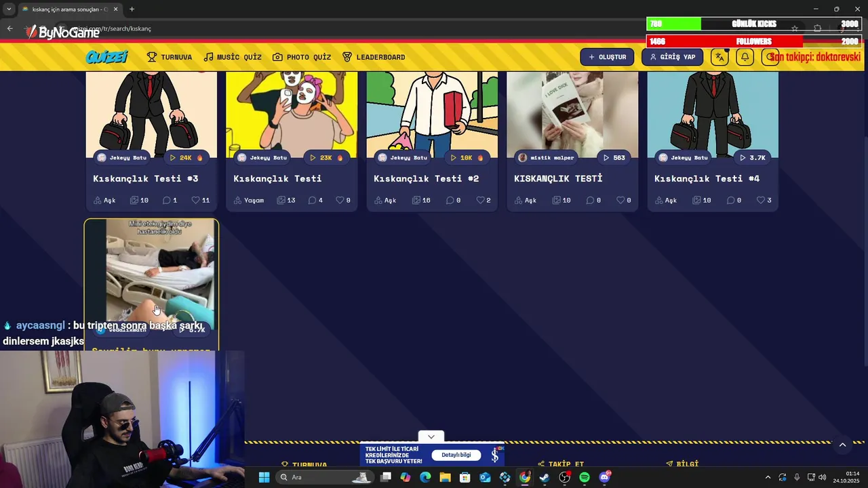The height and width of the screenshot is (488, 868).
Task: Open the notifications bell icon
Action: [x=745, y=57]
